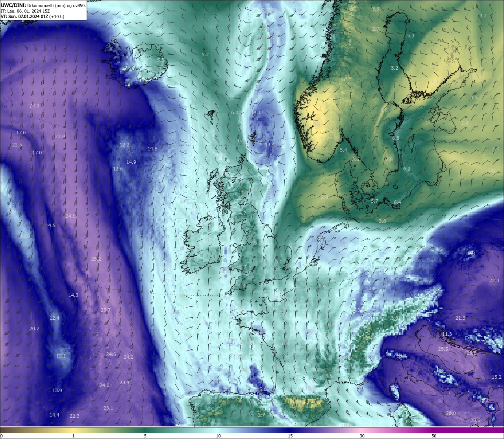Click the color scale tick labeled 15
The width and height of the screenshot is (504, 439).
(x=290, y=436)
